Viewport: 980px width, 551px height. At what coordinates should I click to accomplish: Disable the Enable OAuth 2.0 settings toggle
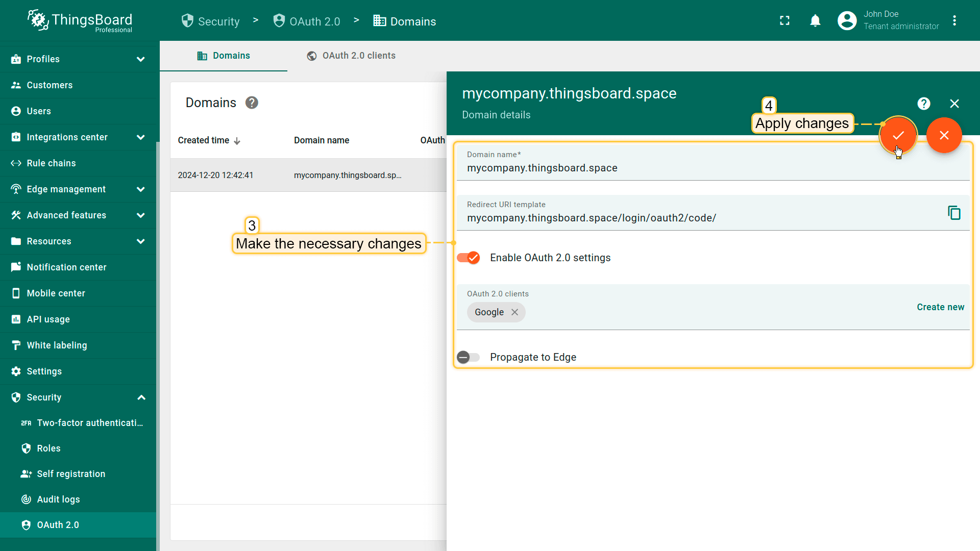(469, 258)
